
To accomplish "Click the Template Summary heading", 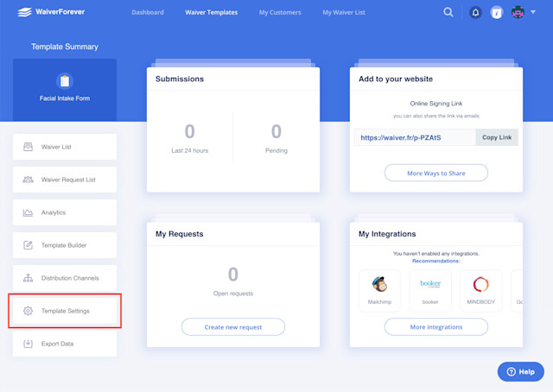I will coord(65,47).
